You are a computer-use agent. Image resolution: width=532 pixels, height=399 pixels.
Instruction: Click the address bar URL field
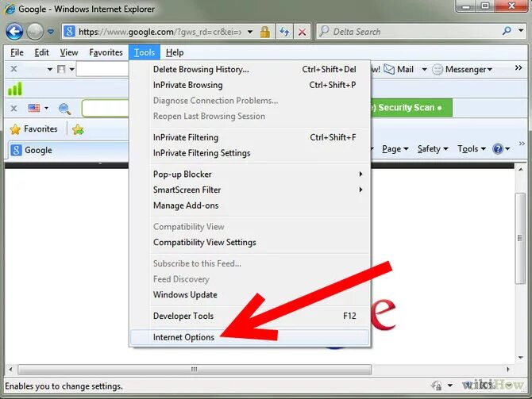coord(160,32)
